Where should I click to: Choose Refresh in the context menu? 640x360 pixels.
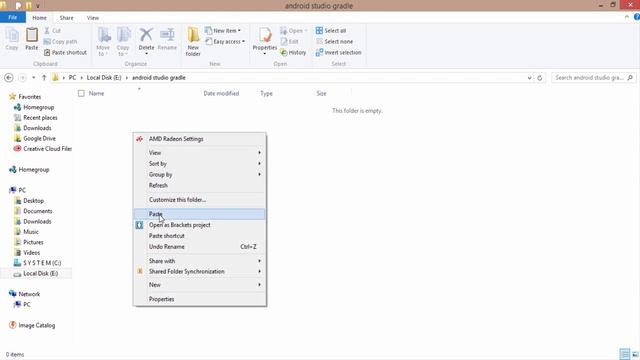click(200, 185)
